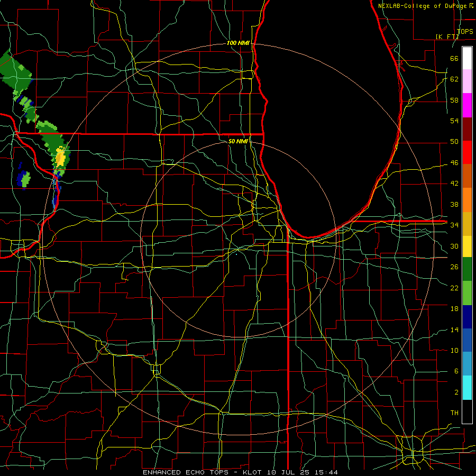Click the legend value "22"

[x=454, y=288]
